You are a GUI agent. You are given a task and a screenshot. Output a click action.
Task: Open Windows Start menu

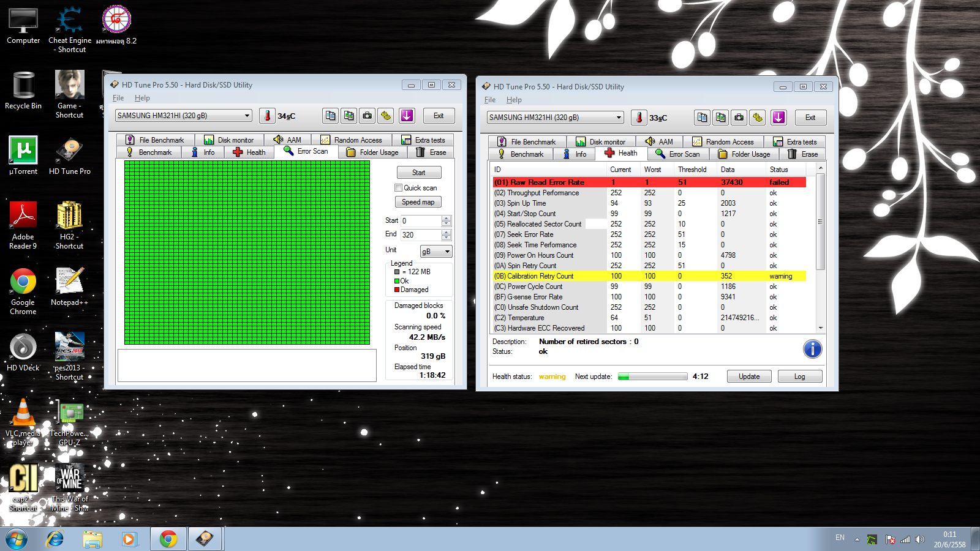(x=17, y=539)
